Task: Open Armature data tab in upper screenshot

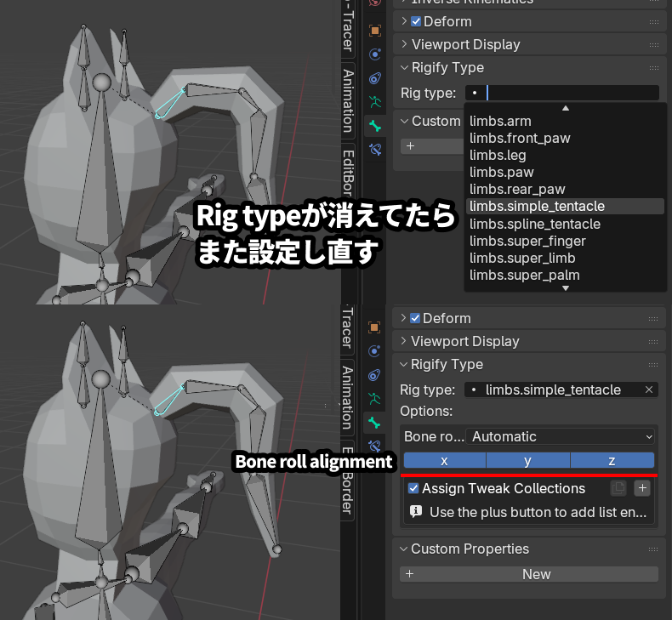Action: 375,102
